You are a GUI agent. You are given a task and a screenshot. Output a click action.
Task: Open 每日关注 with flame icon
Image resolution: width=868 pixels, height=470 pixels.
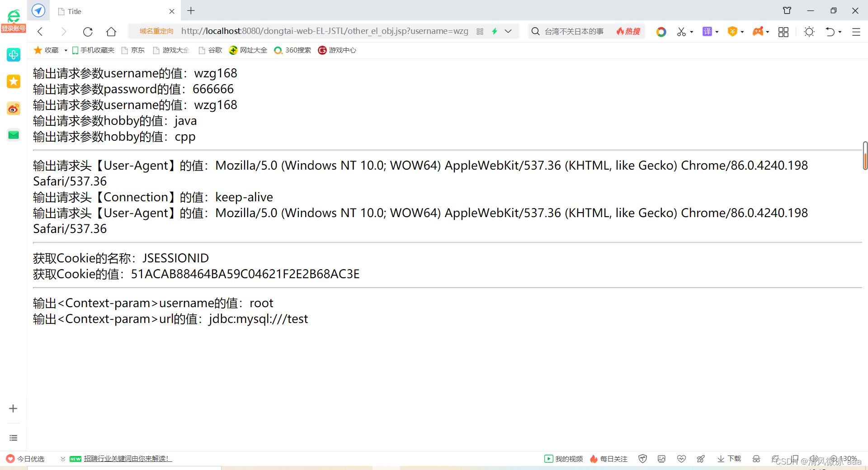[609, 459]
